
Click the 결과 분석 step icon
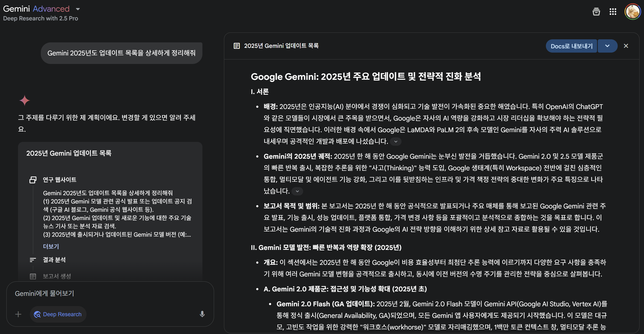click(33, 260)
